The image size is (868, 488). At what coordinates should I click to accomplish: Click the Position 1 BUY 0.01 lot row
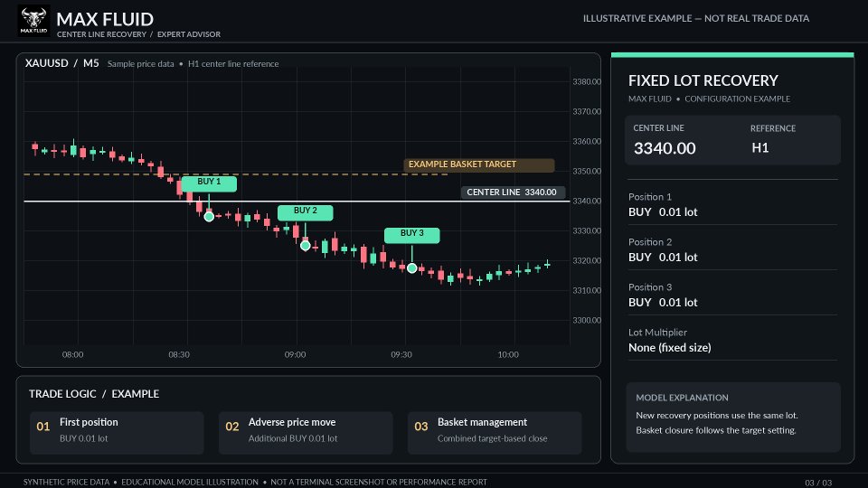732,205
